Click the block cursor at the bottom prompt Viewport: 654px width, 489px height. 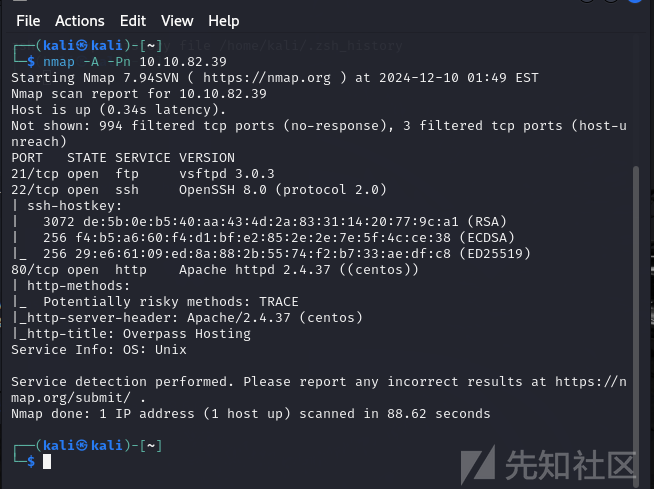click(x=47, y=461)
